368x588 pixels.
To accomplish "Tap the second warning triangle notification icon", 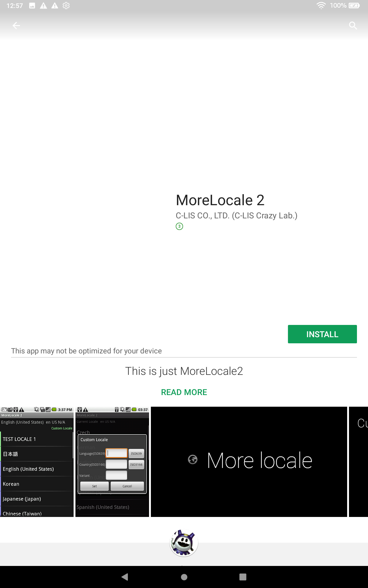I will coord(55,6).
